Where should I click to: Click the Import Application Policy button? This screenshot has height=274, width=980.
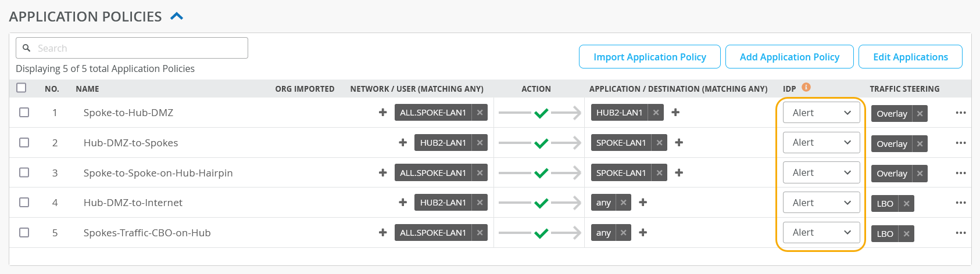tap(649, 57)
